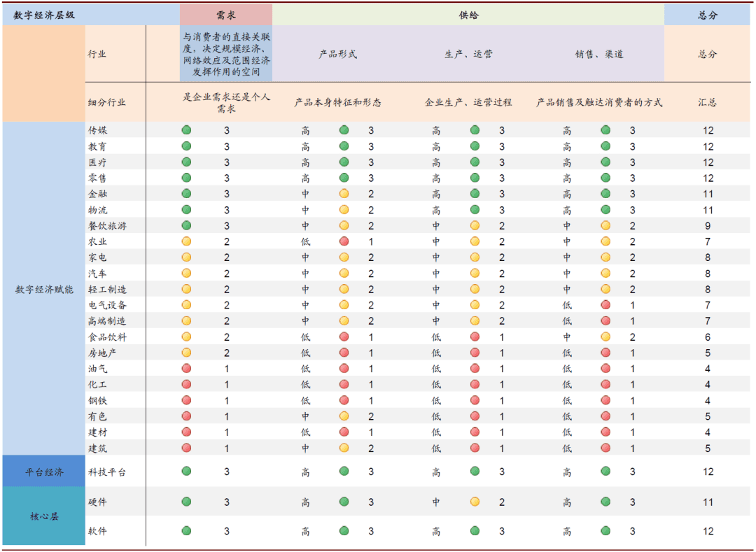Click the 总分 top header cell
Image resolution: width=756 pixels, height=552 pixels.
pyautogui.click(x=707, y=15)
